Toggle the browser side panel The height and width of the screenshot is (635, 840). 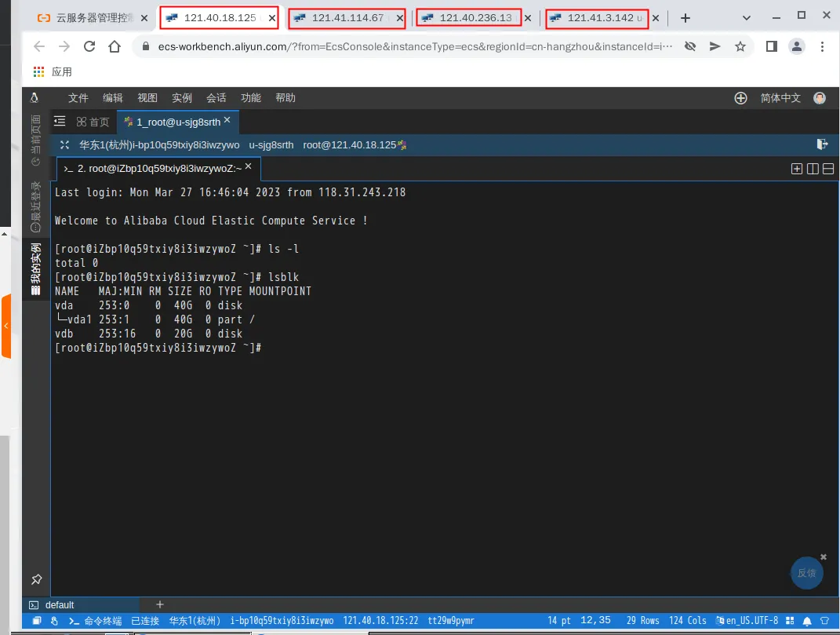tap(772, 46)
